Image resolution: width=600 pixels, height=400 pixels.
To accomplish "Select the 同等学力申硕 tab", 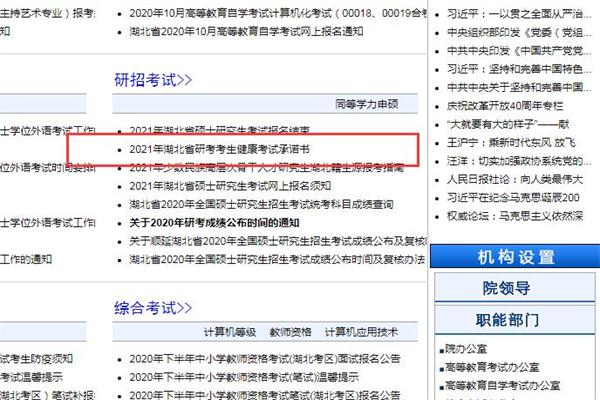I will pos(367,104).
